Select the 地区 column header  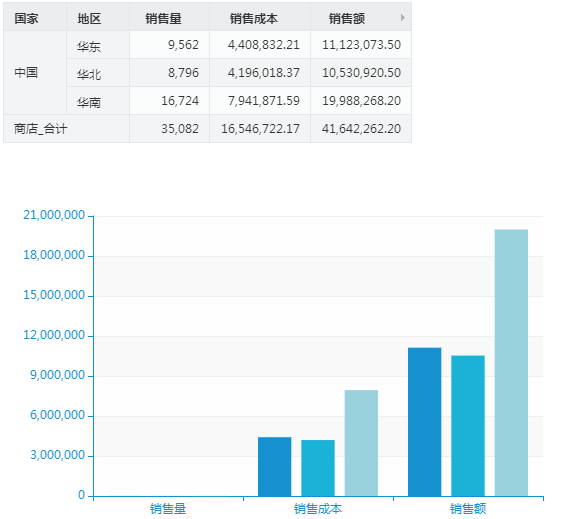pos(98,17)
